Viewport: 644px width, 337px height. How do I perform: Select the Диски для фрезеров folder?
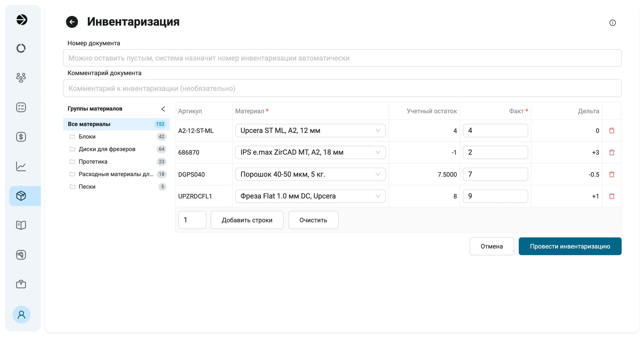click(x=117, y=149)
